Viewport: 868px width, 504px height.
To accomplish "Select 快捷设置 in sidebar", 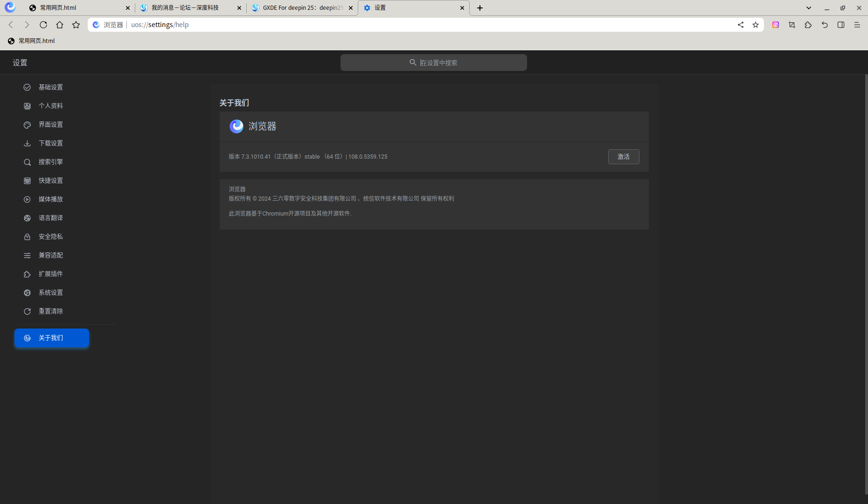I will click(x=50, y=181).
